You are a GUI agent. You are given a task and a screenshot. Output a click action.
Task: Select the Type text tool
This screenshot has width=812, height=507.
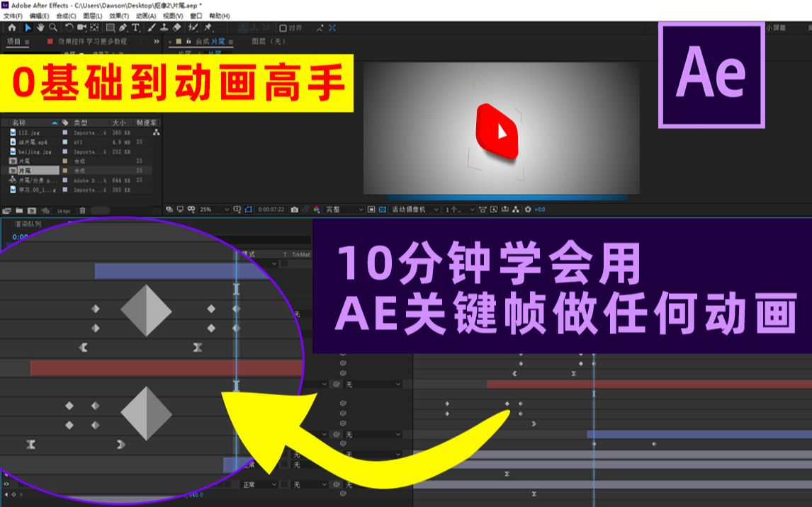(135, 28)
